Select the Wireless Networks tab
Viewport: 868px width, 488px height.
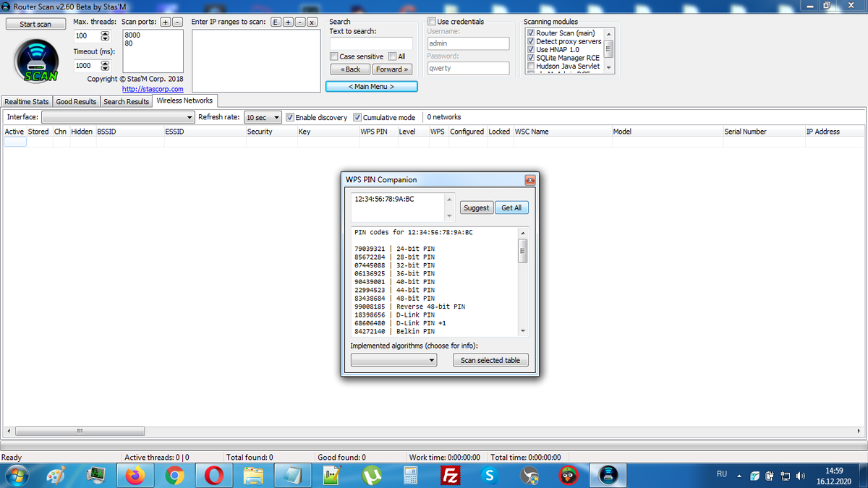coord(184,100)
